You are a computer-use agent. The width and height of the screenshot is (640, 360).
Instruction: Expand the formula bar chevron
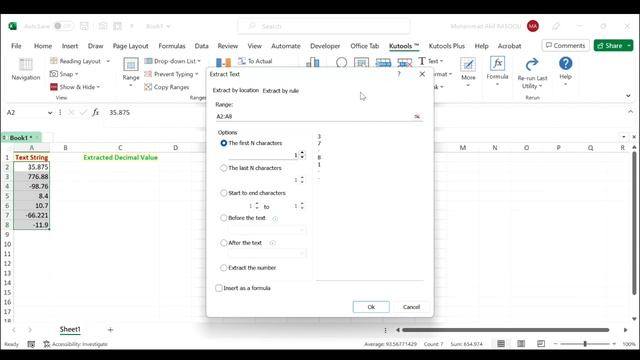(631, 111)
